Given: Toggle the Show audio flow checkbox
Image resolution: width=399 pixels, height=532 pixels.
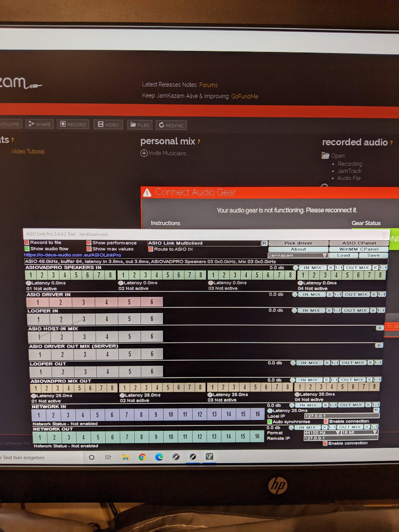Looking at the screenshot, I should click(27, 248).
